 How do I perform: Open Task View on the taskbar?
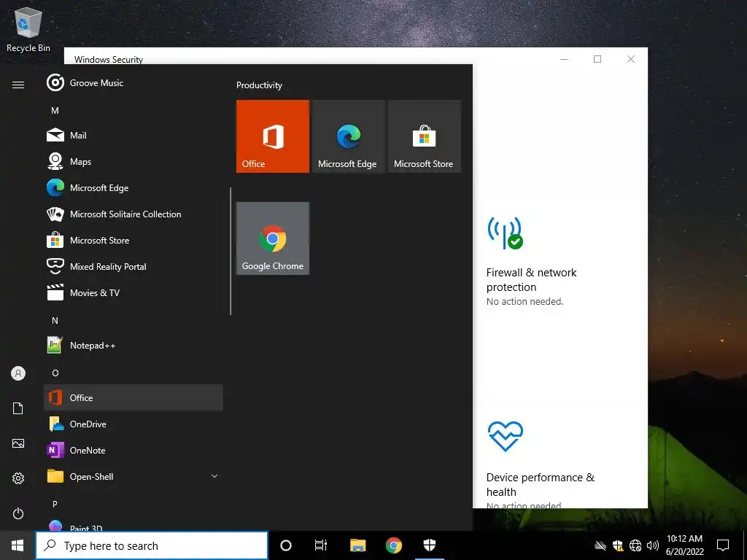click(x=321, y=545)
